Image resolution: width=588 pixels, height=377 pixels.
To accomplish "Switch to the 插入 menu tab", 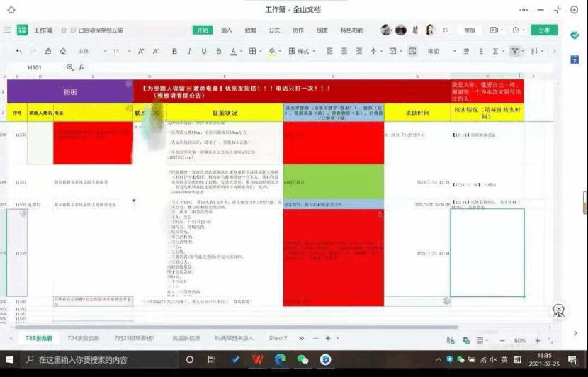I will (x=227, y=30).
